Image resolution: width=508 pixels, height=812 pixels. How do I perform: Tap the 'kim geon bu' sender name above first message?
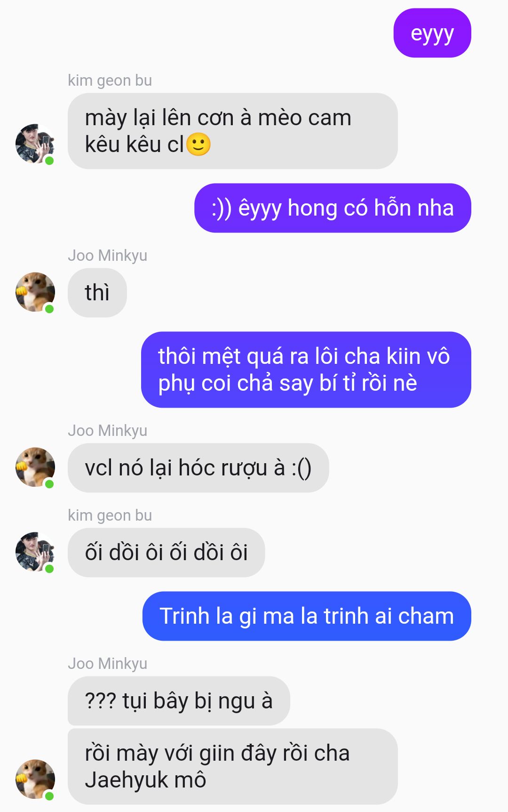point(110,80)
